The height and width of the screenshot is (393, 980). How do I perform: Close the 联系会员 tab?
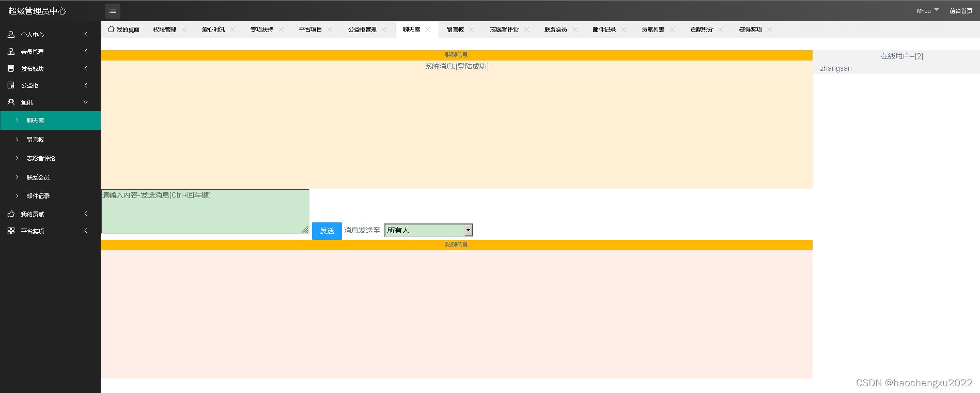575,29
